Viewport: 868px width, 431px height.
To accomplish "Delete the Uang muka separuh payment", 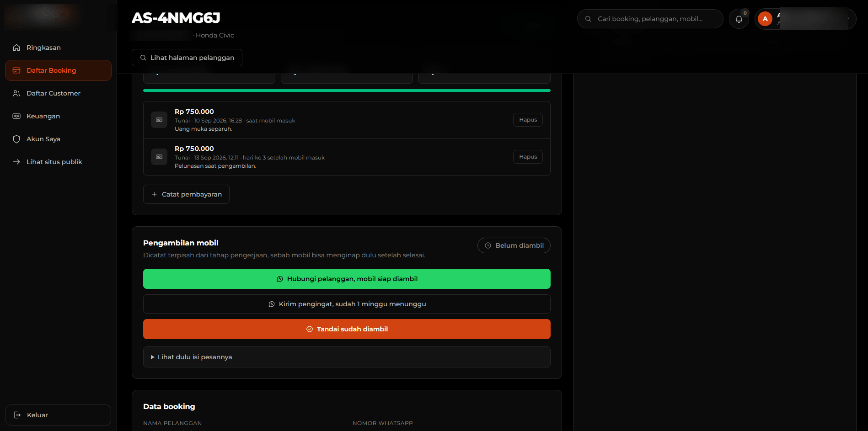I will pyautogui.click(x=528, y=120).
